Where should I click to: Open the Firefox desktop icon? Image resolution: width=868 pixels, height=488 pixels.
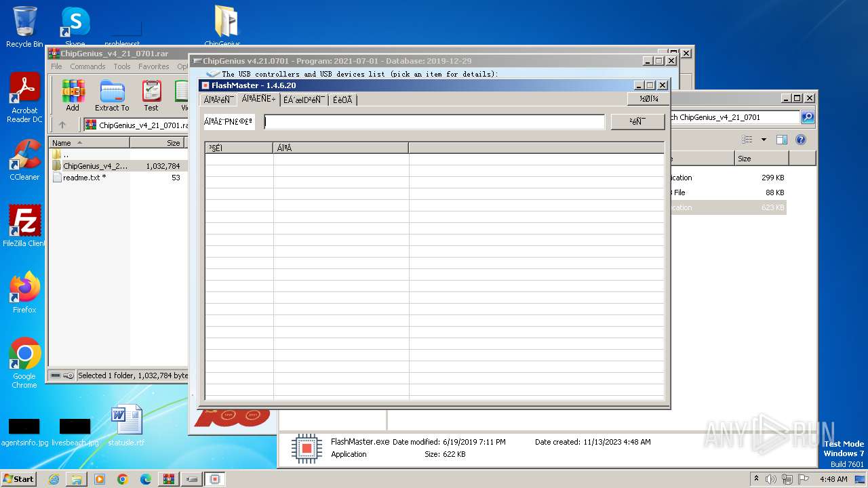point(24,292)
